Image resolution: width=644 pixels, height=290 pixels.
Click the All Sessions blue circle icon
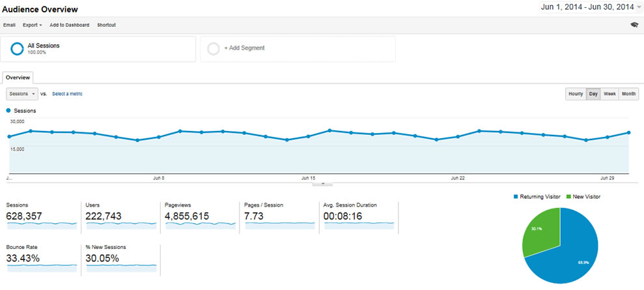17,48
